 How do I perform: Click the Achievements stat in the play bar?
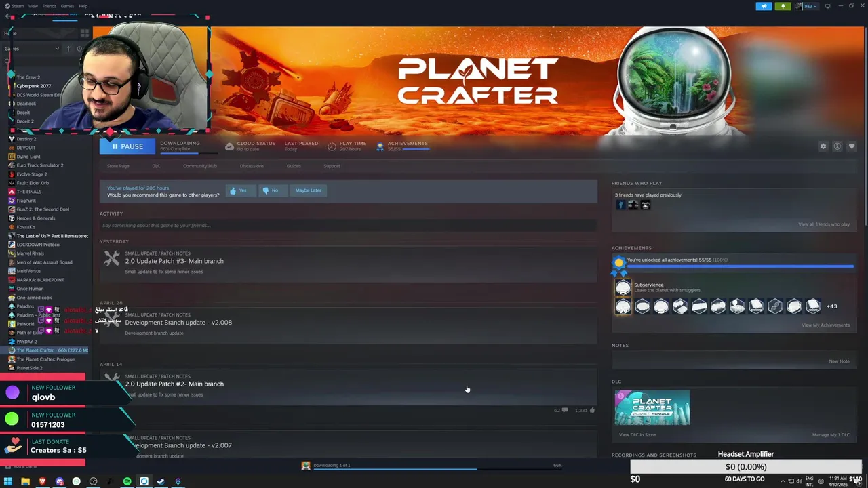pyautogui.click(x=403, y=146)
